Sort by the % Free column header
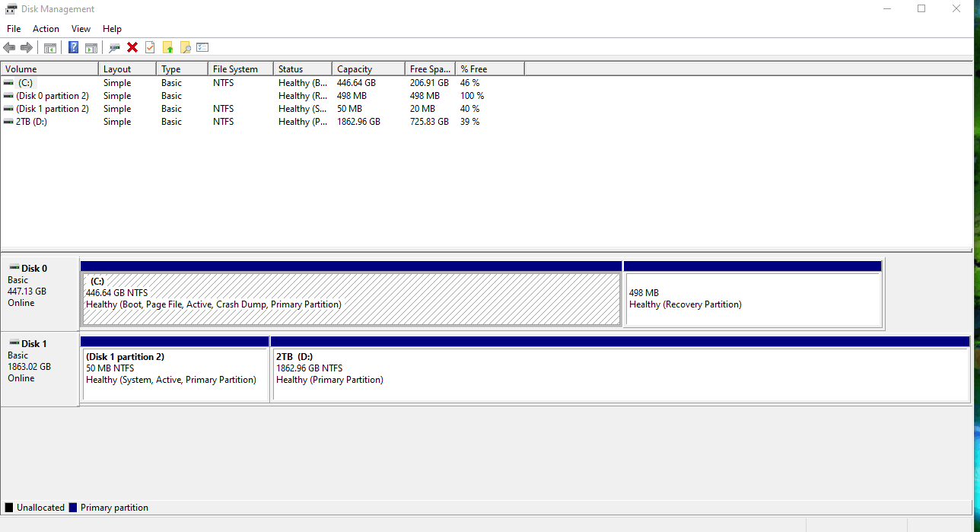This screenshot has height=532, width=980. [490, 68]
